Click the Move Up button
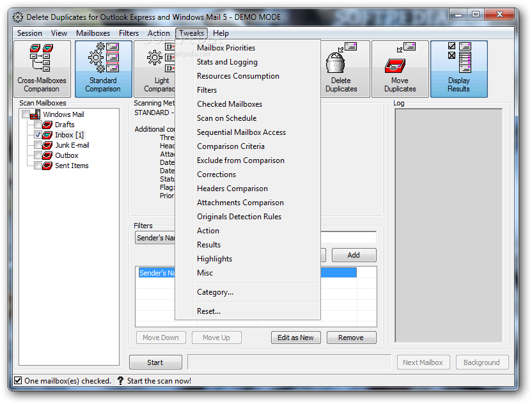 217,338
